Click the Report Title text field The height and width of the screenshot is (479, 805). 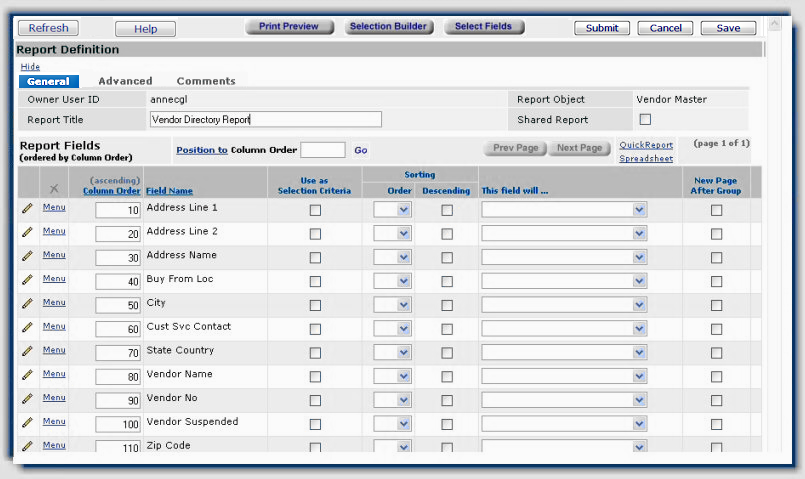[x=265, y=120]
